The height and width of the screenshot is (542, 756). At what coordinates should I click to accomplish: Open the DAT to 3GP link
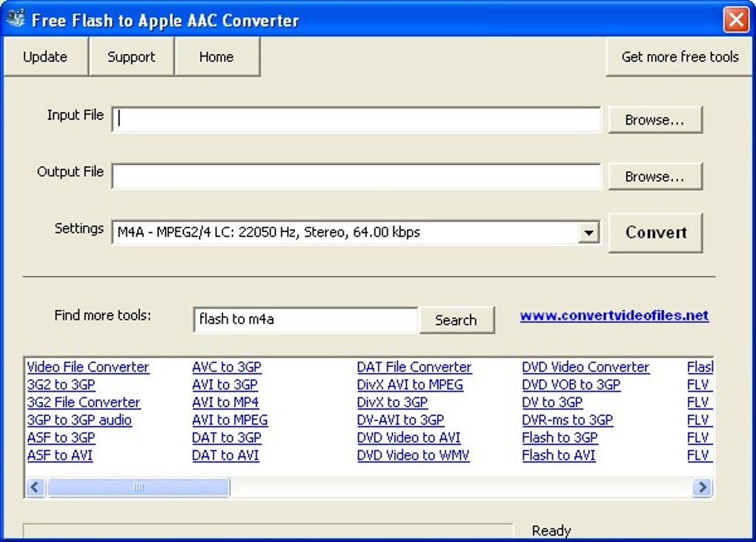tap(227, 437)
